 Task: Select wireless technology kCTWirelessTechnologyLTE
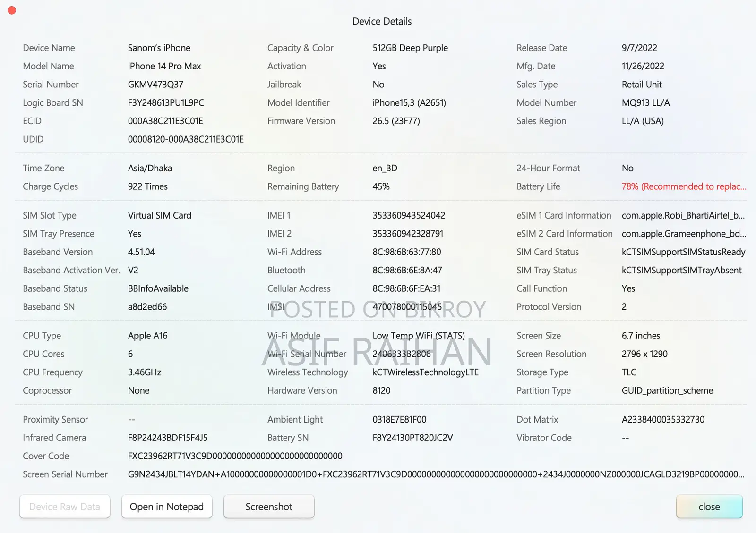426,372
